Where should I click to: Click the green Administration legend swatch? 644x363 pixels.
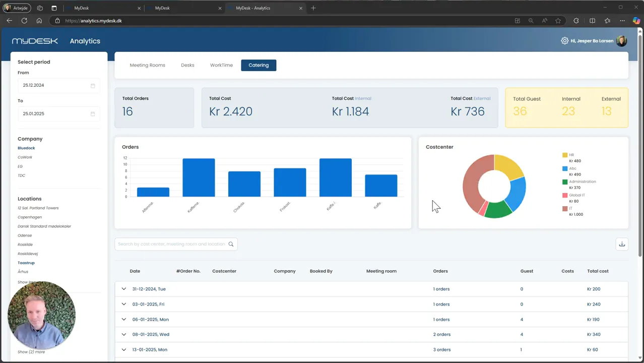(x=565, y=182)
